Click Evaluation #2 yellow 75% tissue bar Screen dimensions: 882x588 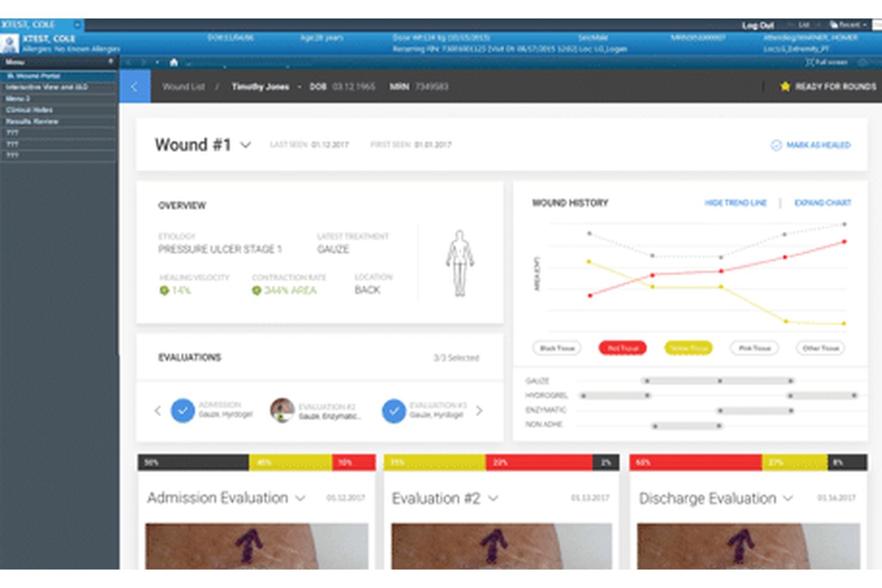click(435, 462)
